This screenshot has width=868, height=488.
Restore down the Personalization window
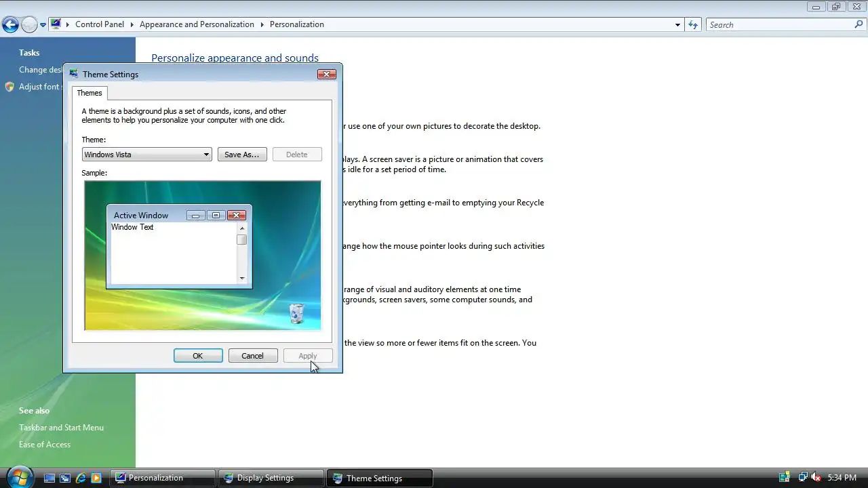pyautogui.click(x=835, y=6)
